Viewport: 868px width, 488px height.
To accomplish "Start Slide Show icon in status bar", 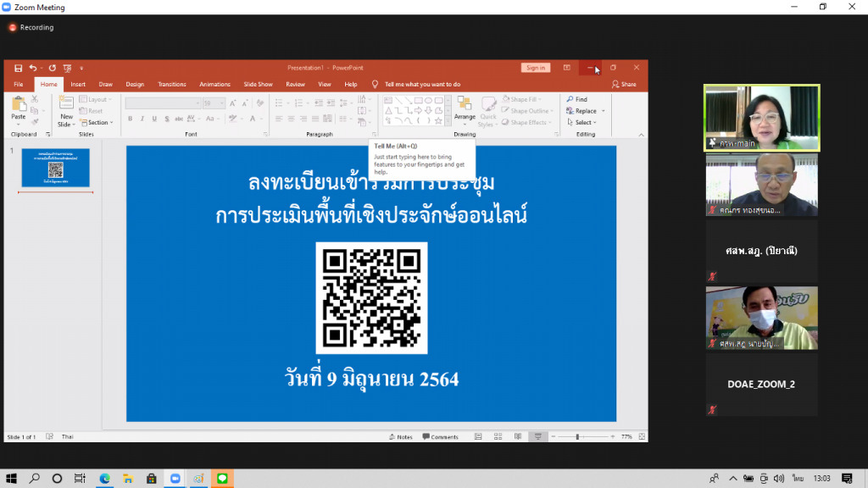I will [538, 436].
